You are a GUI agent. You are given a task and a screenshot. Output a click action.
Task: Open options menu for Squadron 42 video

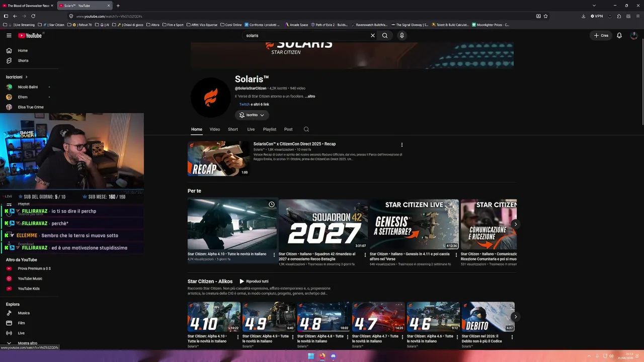point(365,255)
